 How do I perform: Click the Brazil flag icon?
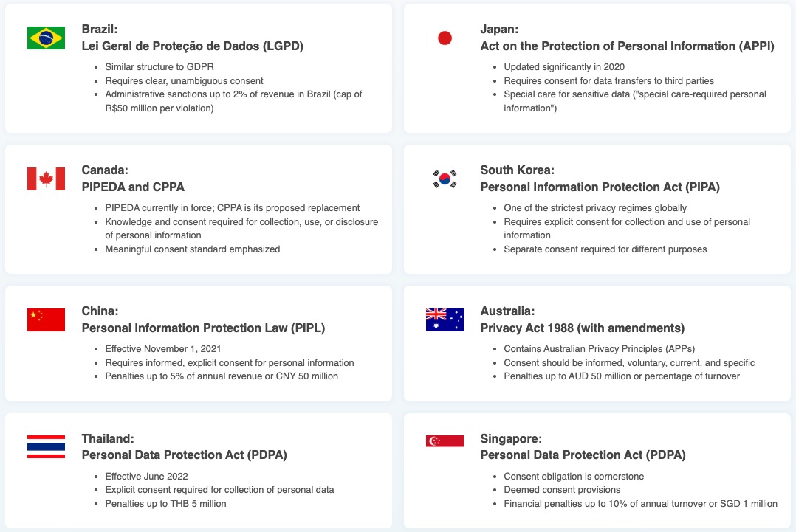(46, 38)
